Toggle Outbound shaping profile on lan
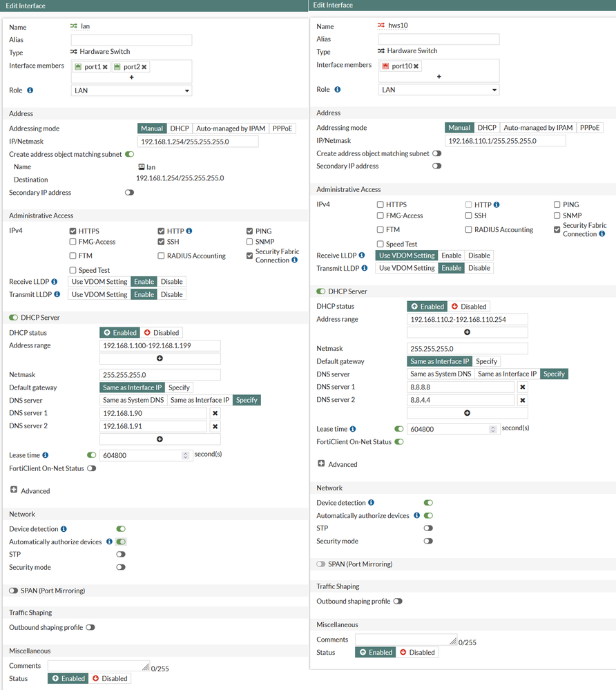616x690 pixels. point(90,628)
